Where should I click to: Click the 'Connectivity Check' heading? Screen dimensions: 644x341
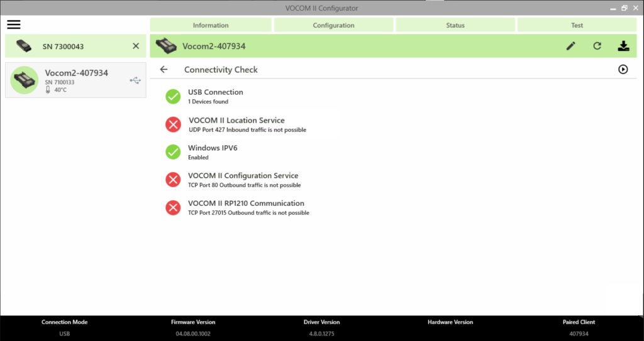click(221, 70)
